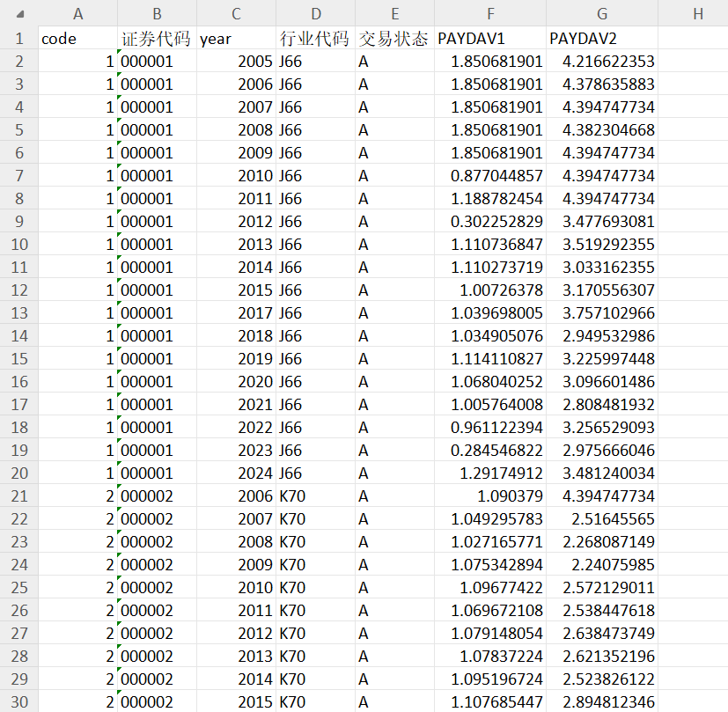Image resolution: width=728 pixels, height=712 pixels.
Task: Select cell with value 1.027165771
Action: tap(490, 541)
